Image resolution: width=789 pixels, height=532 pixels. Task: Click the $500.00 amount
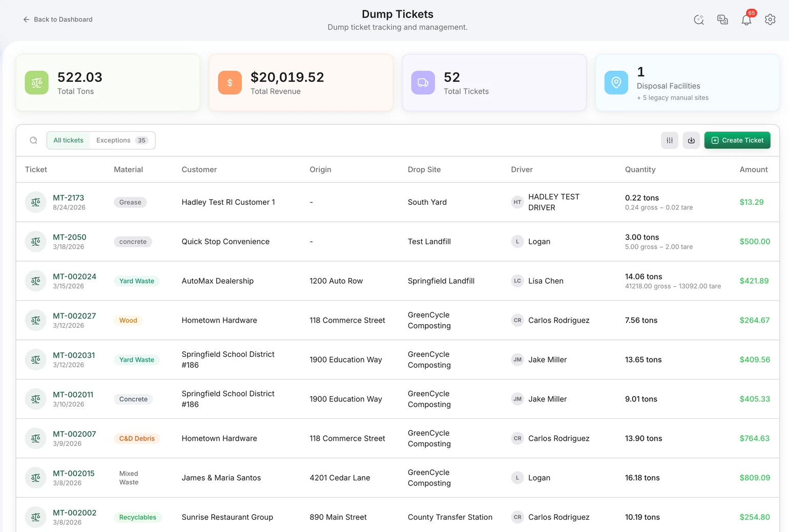point(755,242)
